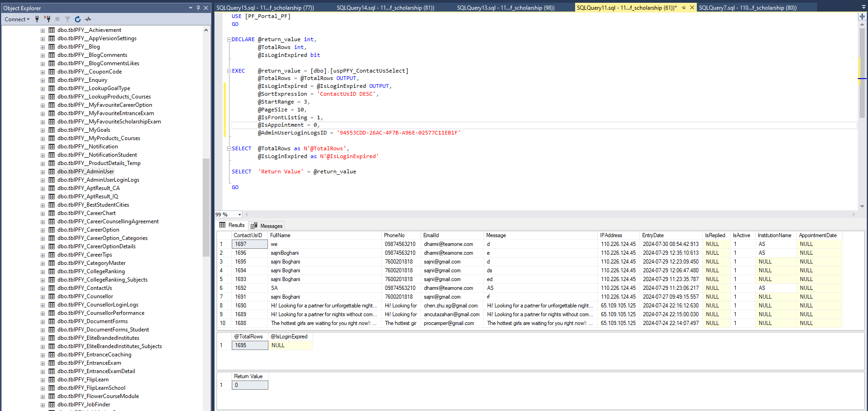The width and height of the screenshot is (868, 411).
Task: Open the Connect dropdown in Object Explorer
Action: [17, 19]
